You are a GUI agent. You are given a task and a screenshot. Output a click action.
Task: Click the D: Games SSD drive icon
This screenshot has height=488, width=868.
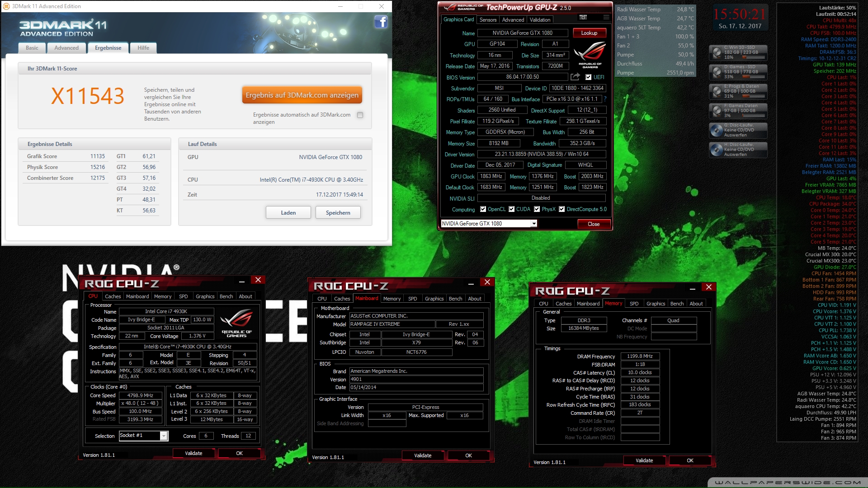point(717,72)
